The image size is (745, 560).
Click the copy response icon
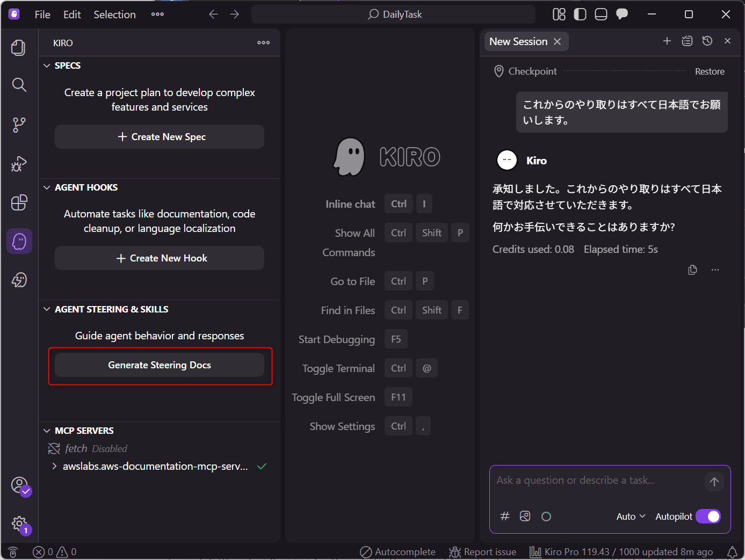692,270
